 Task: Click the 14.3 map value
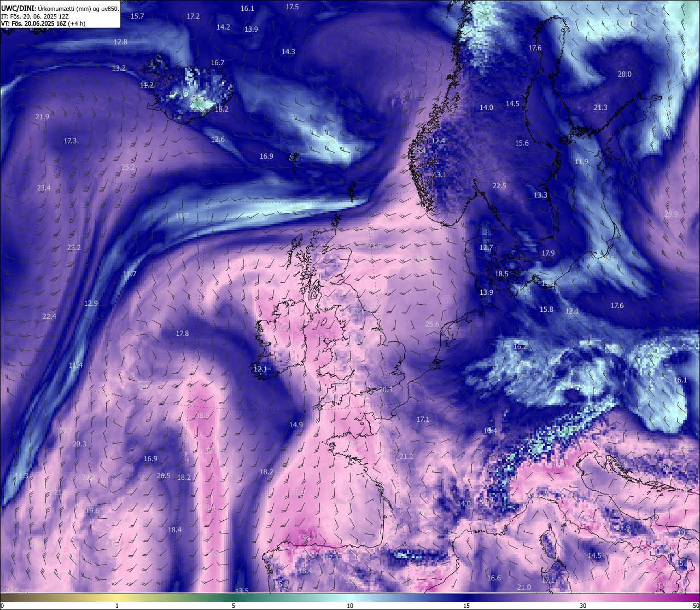click(x=288, y=52)
